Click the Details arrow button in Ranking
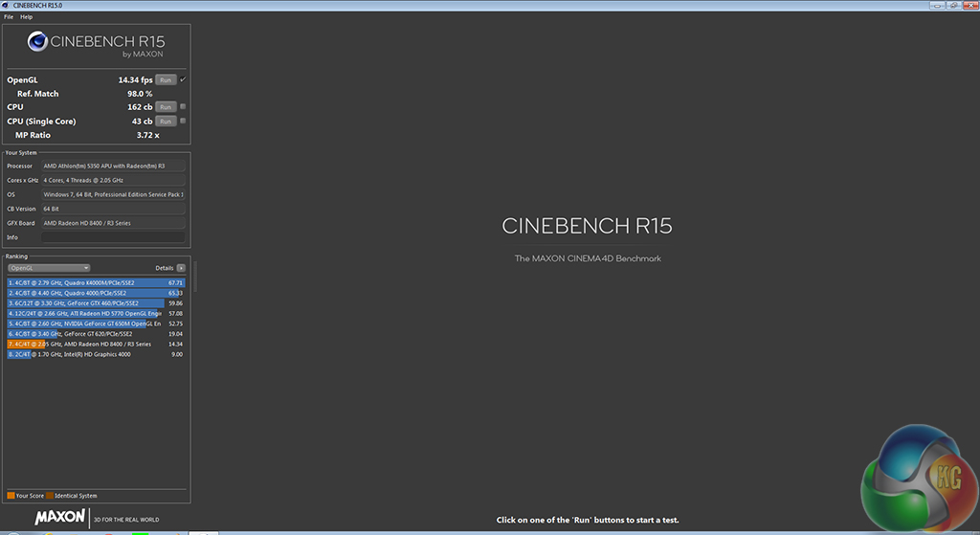980x535 pixels. 181,268
